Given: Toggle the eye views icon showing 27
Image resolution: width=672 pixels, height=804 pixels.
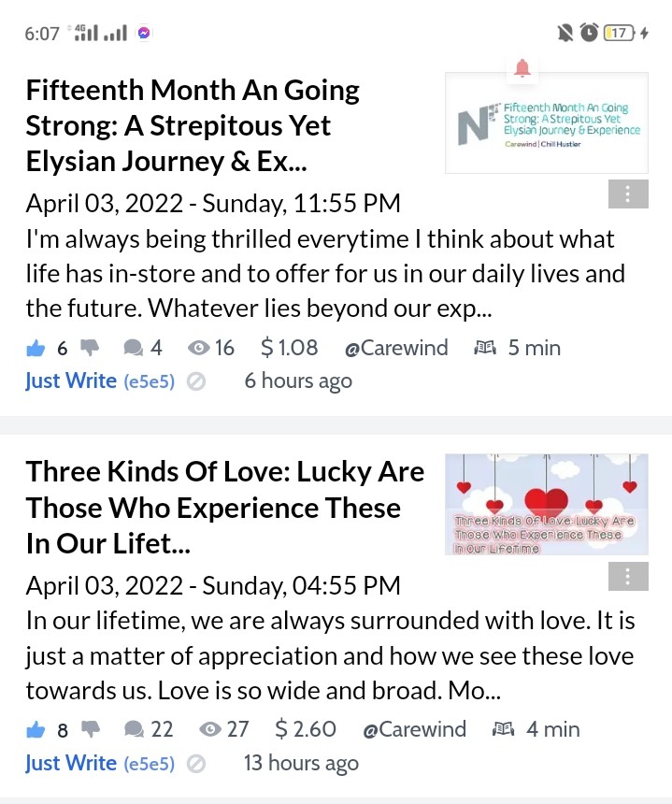Looking at the screenshot, I should 209,729.
